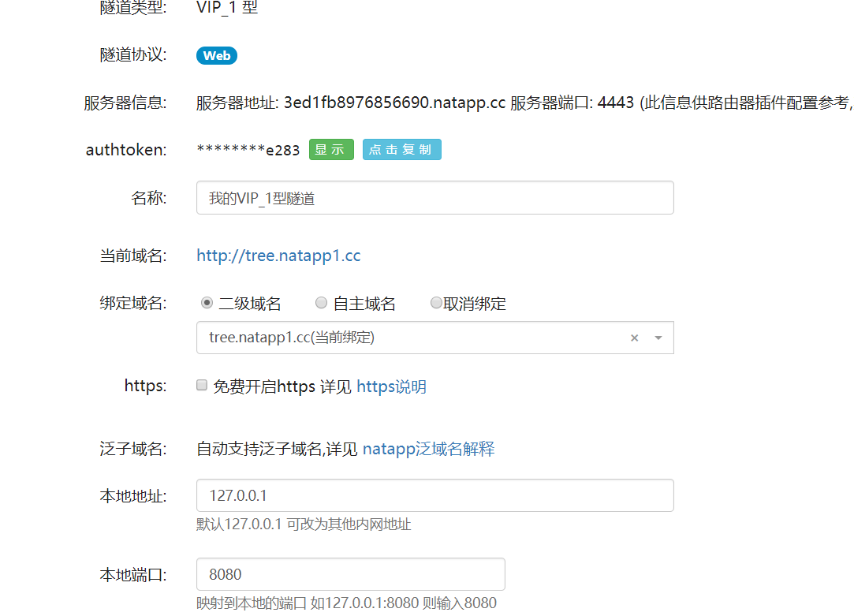Click the Web protocol badge
Screen dimensions: 854x616
[x=217, y=55]
